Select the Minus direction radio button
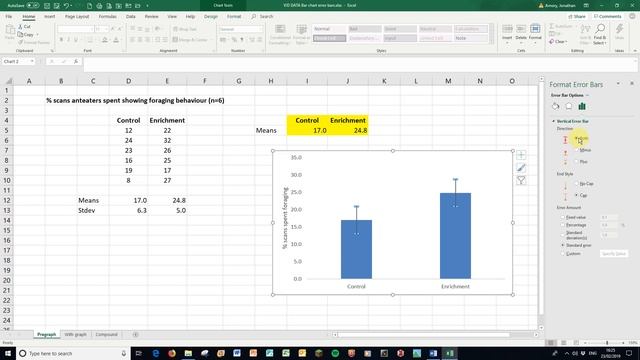 (x=577, y=150)
